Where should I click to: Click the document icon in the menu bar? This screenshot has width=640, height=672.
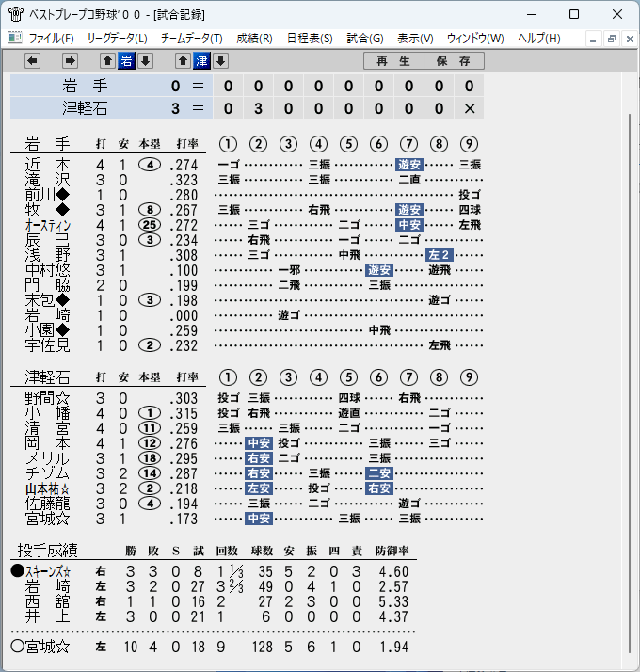14,38
